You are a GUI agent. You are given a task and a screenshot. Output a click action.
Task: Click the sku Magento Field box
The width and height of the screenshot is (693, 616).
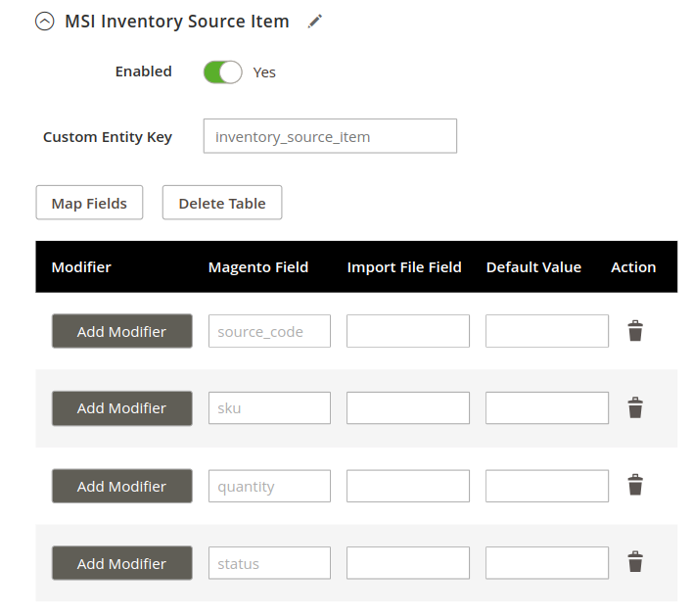point(269,407)
